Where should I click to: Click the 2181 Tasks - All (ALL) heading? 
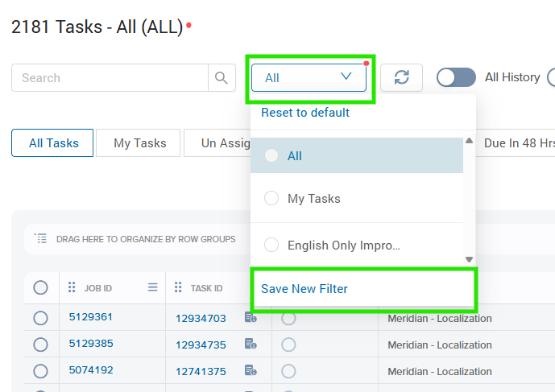point(97,27)
